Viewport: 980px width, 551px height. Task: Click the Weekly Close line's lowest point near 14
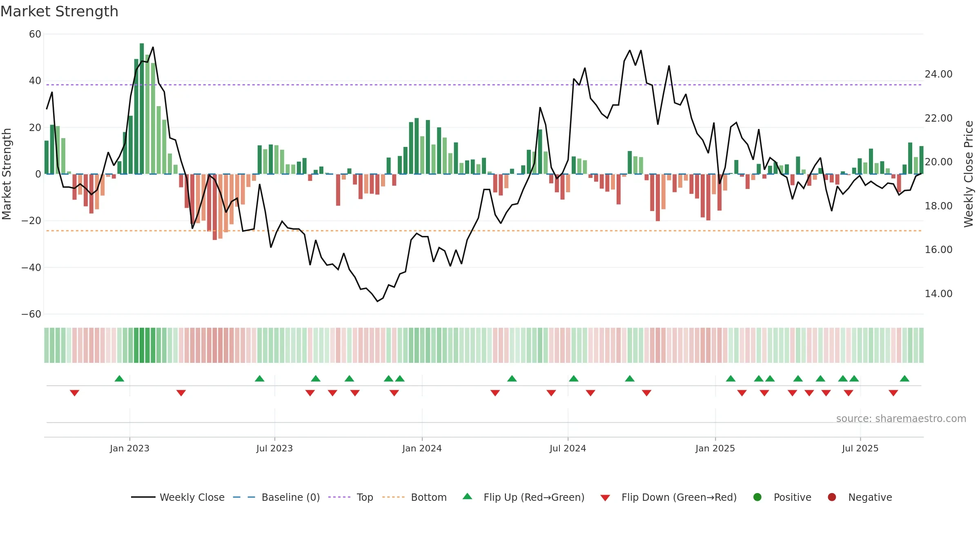point(377,301)
